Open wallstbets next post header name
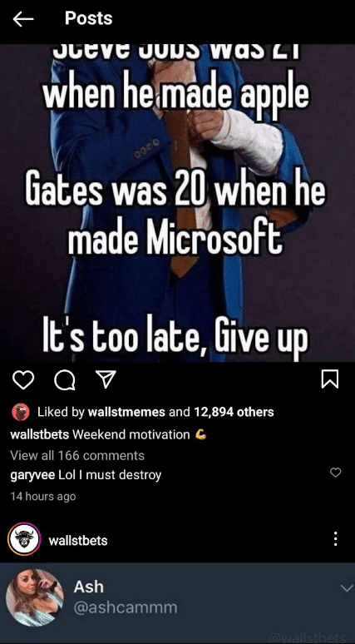This screenshot has width=355, height=644. pos(78,541)
